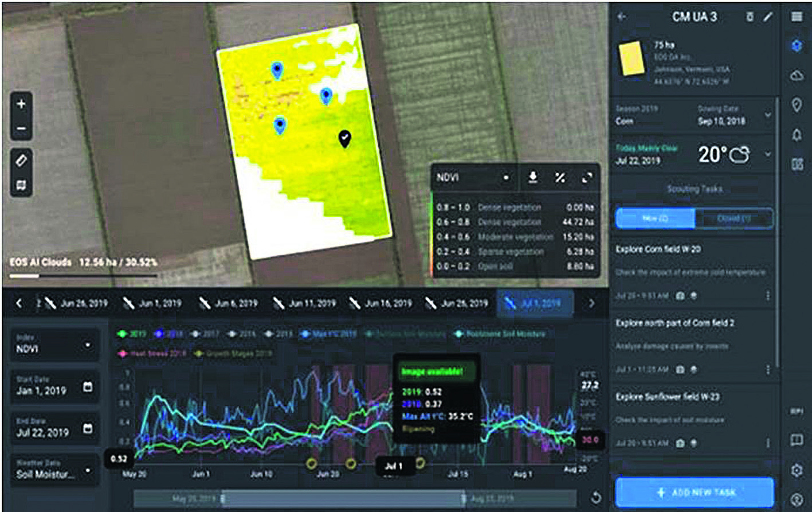Open the Explore Corn field W-20 task
812x512 pixels.
[x=658, y=249]
